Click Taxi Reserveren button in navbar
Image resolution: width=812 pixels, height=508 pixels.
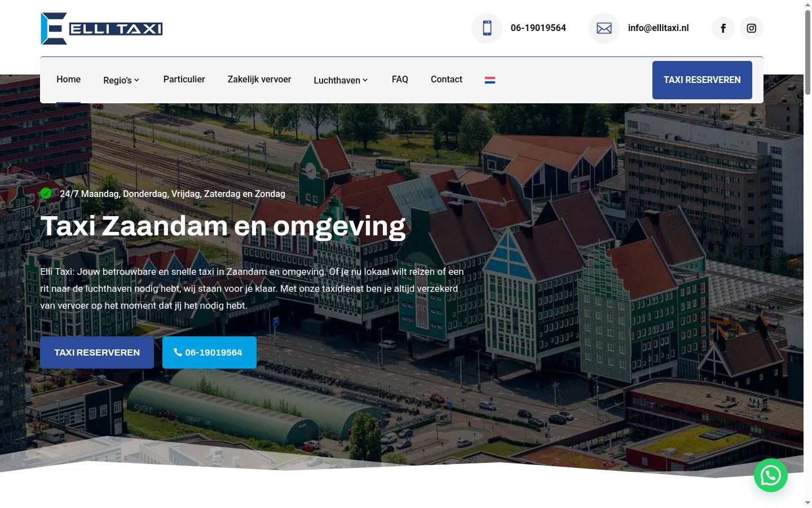[702, 80]
